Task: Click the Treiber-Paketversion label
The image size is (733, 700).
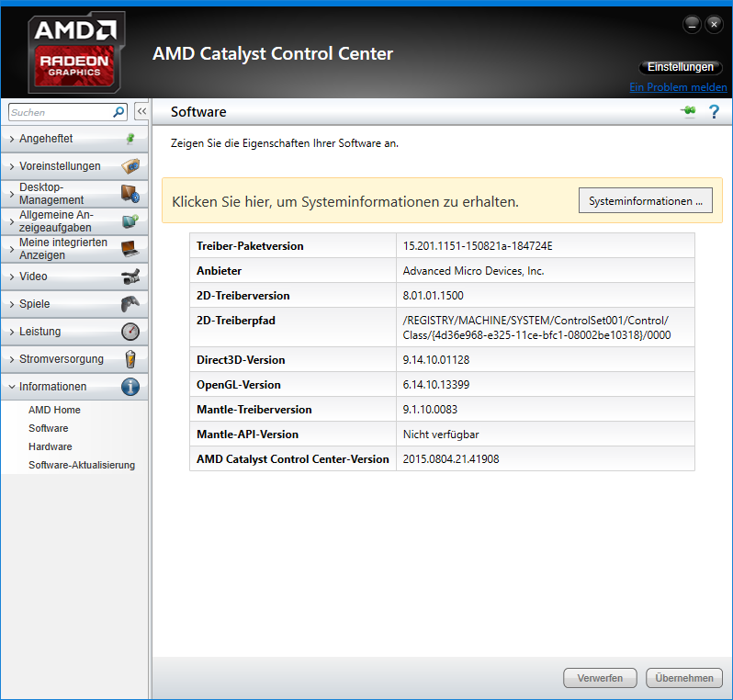Action: [x=250, y=246]
